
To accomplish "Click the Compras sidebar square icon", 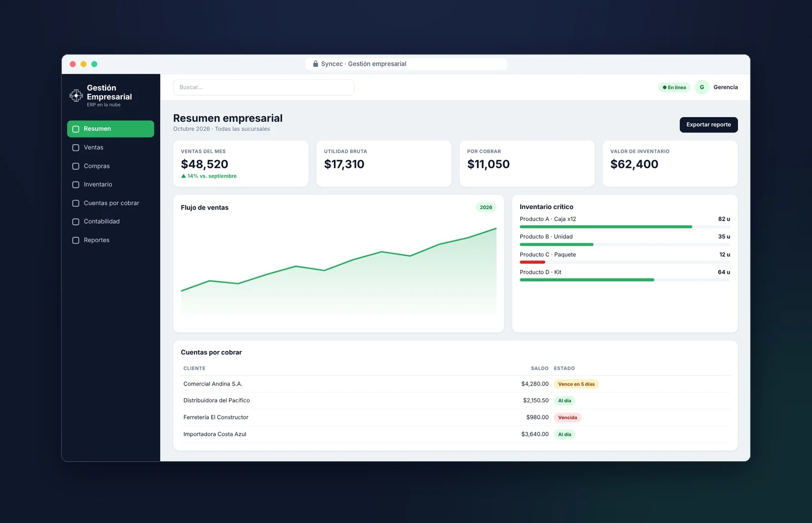I will (76, 166).
